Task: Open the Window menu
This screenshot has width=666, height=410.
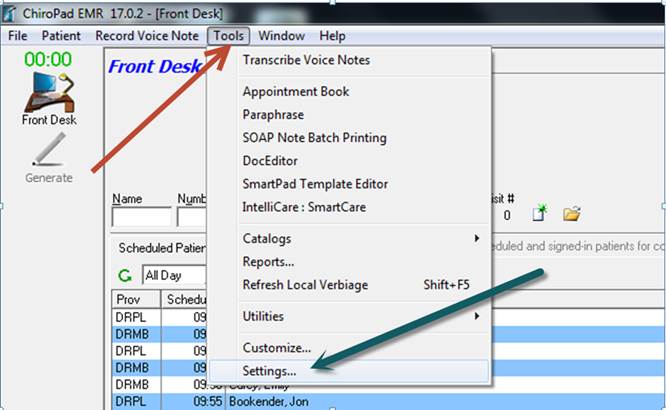Action: coord(281,36)
